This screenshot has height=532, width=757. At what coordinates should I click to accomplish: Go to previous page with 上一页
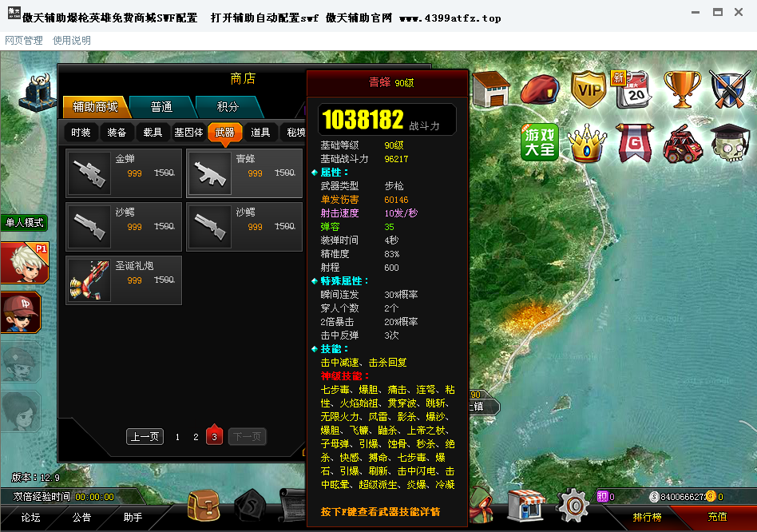(145, 436)
